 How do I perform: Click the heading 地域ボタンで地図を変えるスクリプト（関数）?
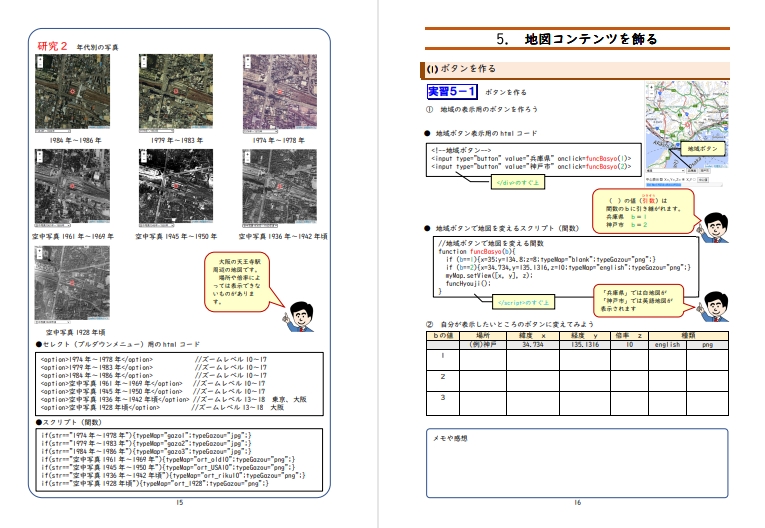502,228
